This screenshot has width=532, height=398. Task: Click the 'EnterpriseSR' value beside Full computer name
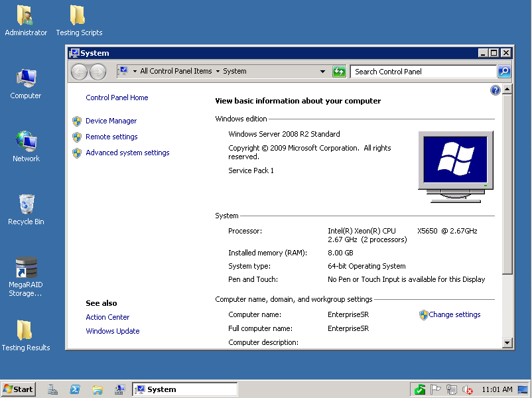tap(348, 328)
